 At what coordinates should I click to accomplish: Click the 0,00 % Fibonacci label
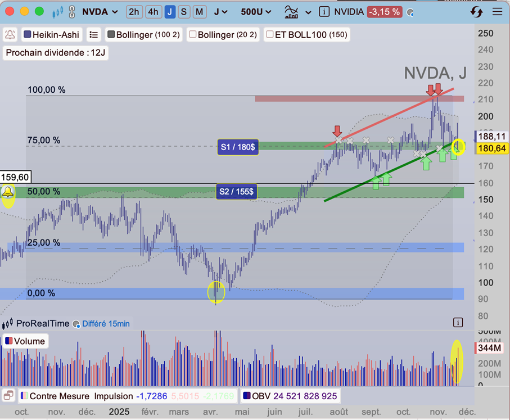coord(41,293)
